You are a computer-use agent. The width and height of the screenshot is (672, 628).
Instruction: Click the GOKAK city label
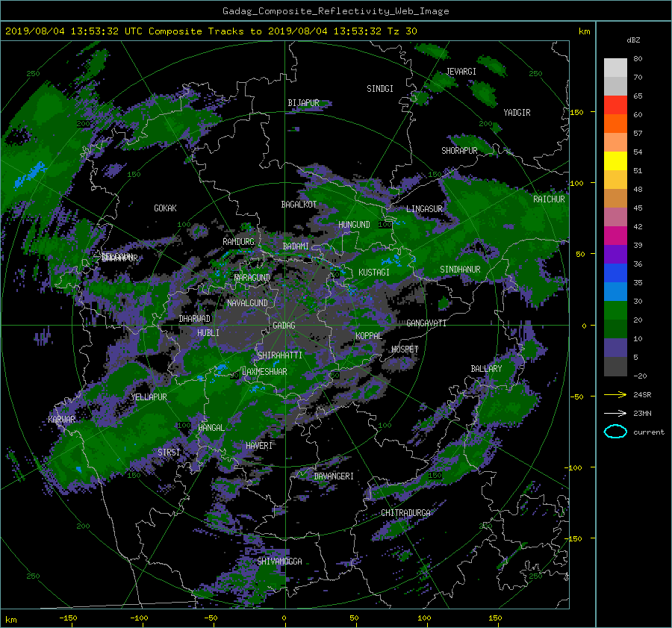pyautogui.click(x=165, y=208)
